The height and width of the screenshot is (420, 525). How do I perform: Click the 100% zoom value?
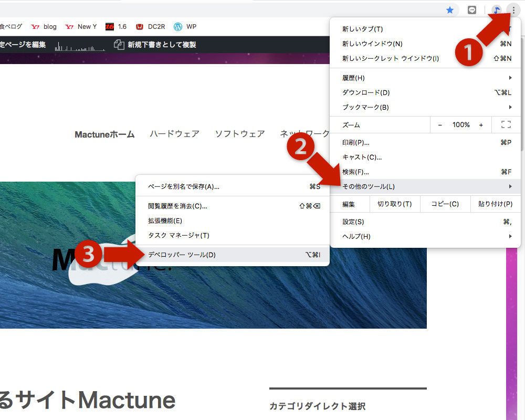click(461, 125)
